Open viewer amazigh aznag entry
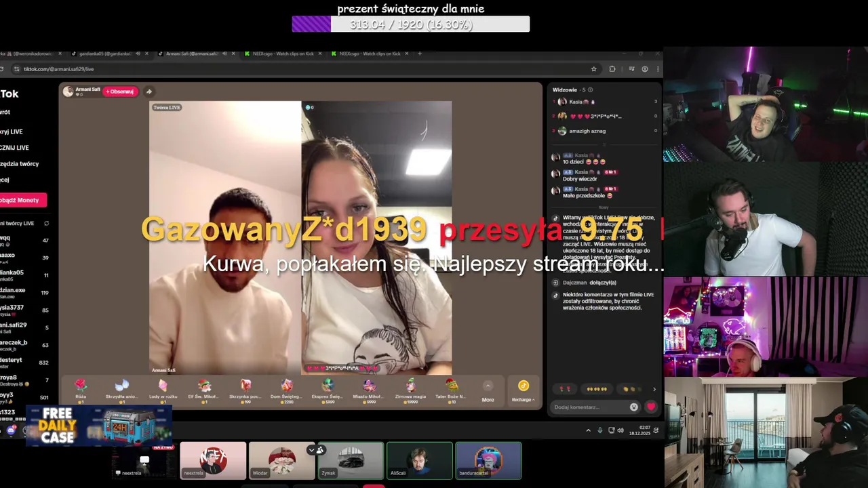Screen dimensions: 868x488 pyautogui.click(x=605, y=131)
